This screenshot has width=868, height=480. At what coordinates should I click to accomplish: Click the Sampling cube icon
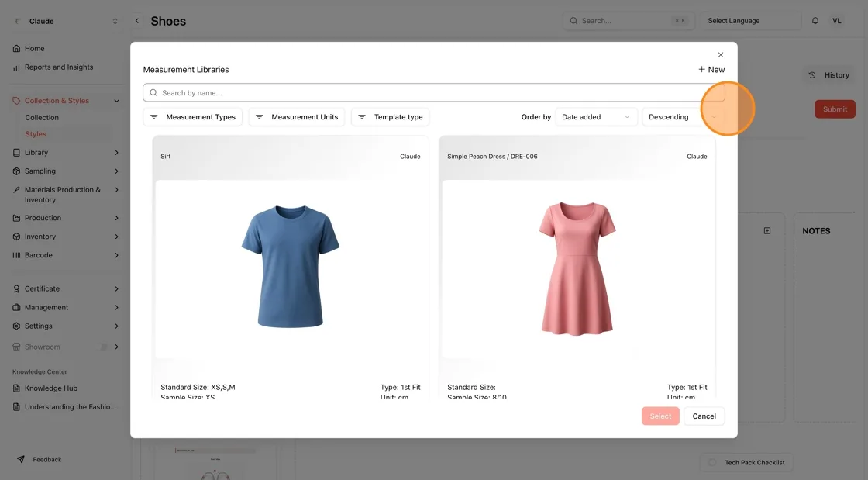16,171
